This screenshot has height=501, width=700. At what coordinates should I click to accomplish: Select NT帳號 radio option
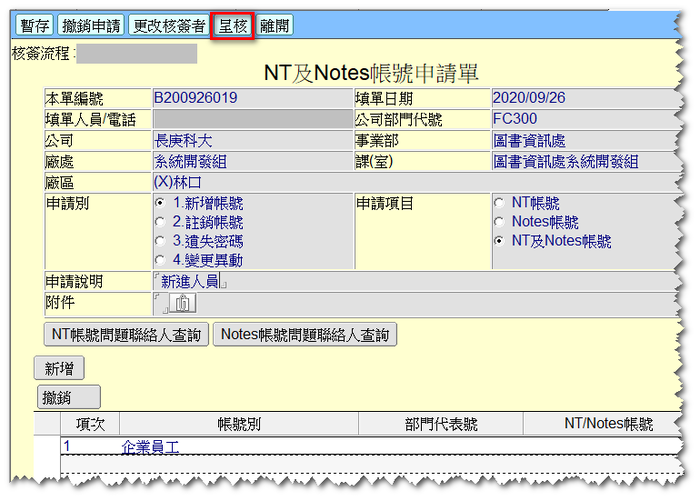pyautogui.click(x=500, y=203)
